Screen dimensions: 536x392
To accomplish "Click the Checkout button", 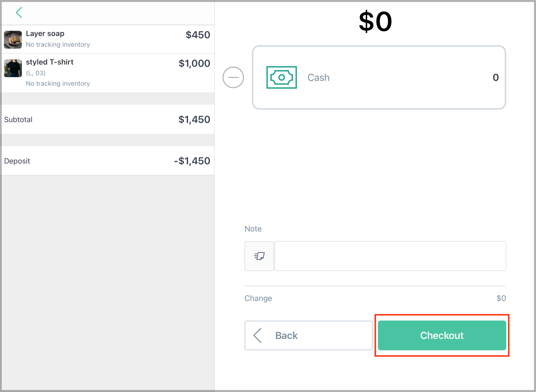I will point(442,335).
